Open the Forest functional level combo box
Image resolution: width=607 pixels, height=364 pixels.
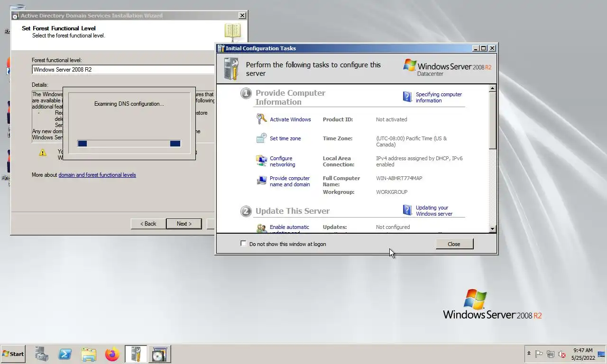click(x=124, y=70)
